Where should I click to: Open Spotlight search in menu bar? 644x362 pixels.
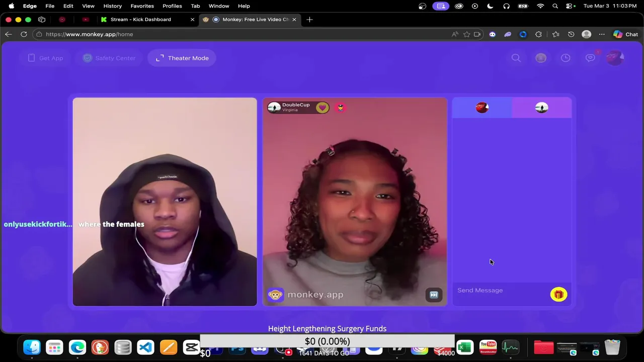pyautogui.click(x=555, y=6)
